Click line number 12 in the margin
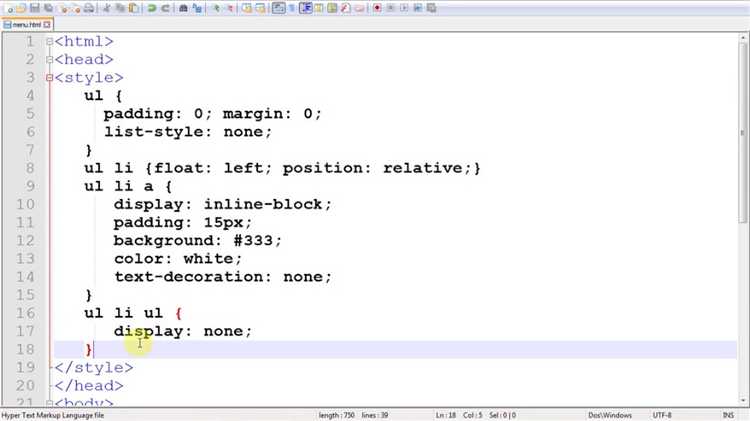The width and height of the screenshot is (750, 421). click(26, 241)
